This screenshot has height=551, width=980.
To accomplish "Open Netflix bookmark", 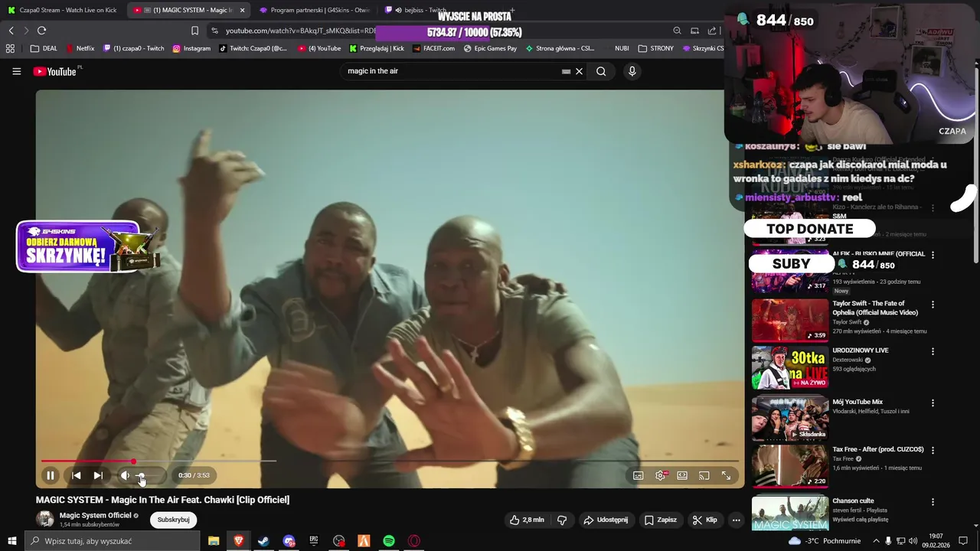I will pyautogui.click(x=80, y=48).
